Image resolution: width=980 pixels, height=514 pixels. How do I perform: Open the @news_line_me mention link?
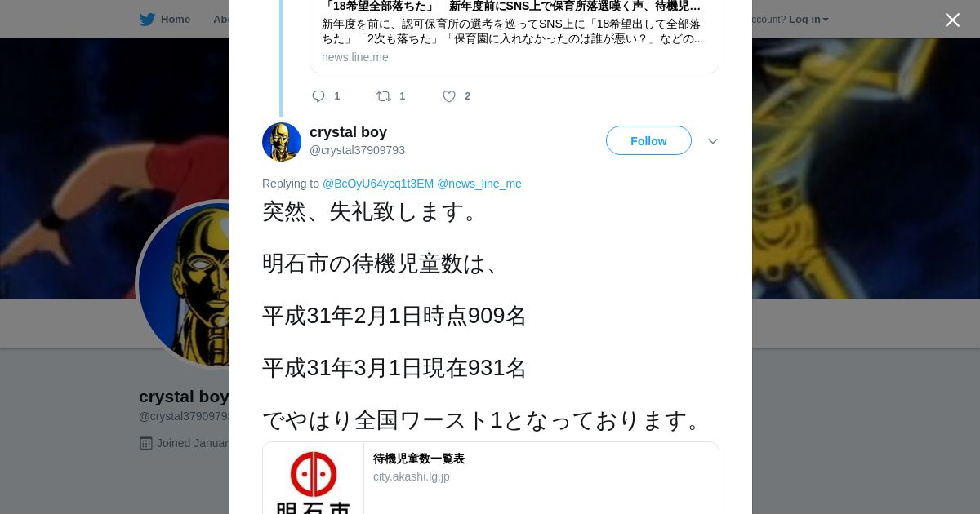point(479,184)
